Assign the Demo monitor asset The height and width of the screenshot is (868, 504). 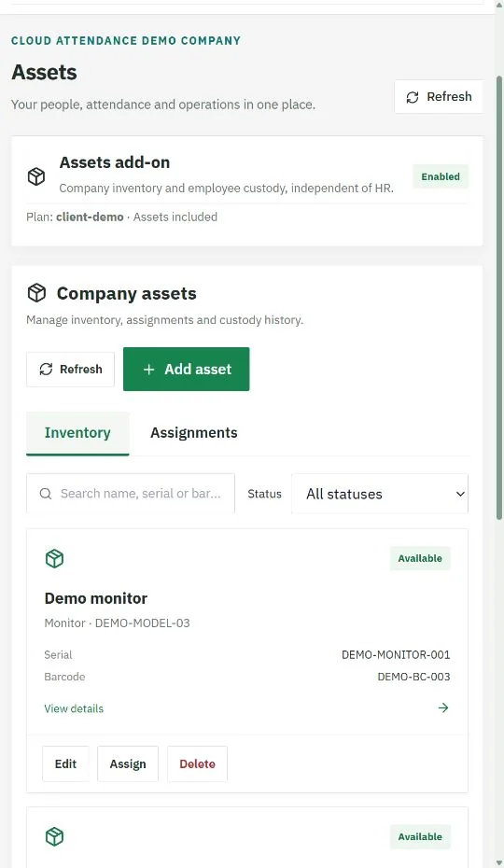click(x=128, y=763)
